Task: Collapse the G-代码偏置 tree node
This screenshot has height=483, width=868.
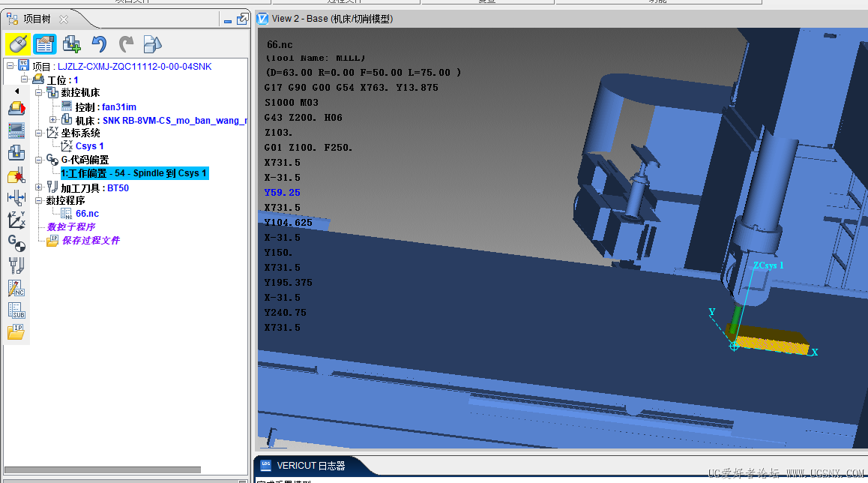Action: pos(39,160)
